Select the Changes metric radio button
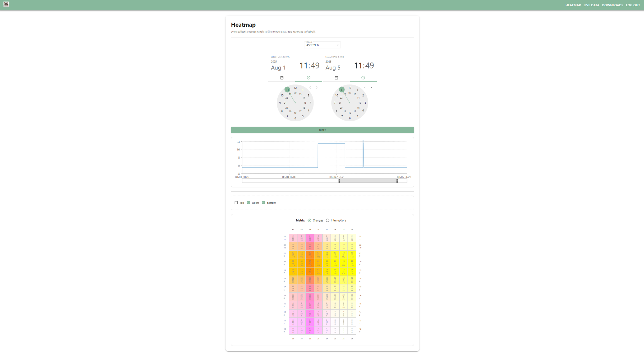 pyautogui.click(x=309, y=221)
